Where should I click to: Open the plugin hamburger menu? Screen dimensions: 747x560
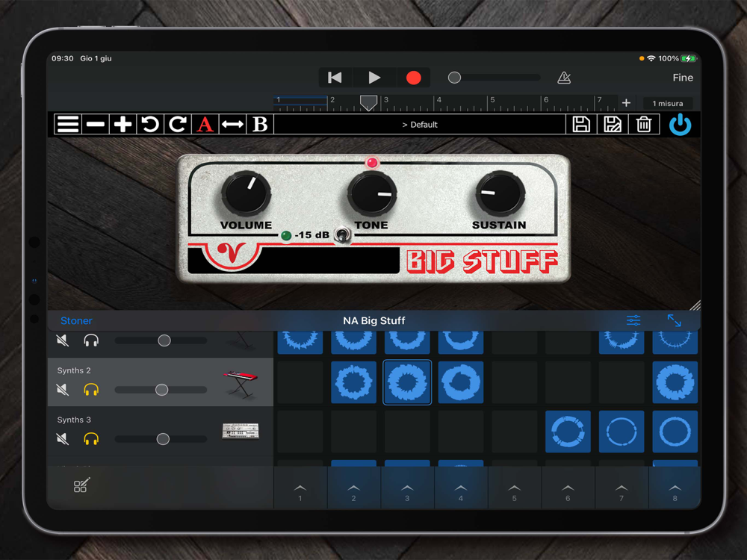pos(68,124)
